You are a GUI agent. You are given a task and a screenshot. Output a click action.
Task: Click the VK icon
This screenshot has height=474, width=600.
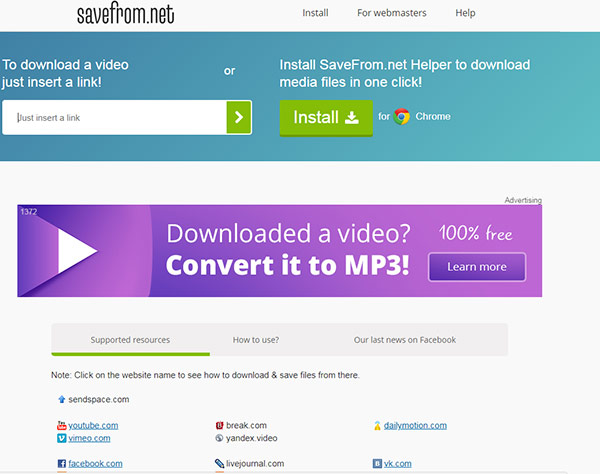(377, 464)
